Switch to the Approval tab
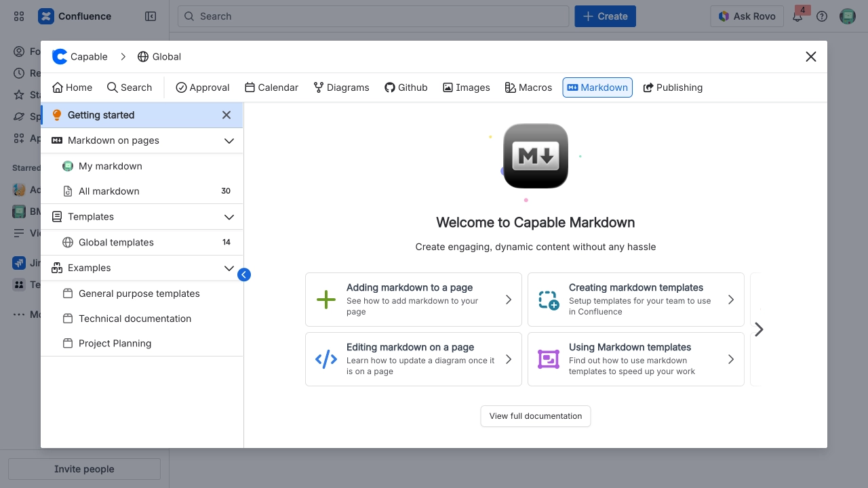The width and height of the screenshot is (868, 488). pos(203,87)
